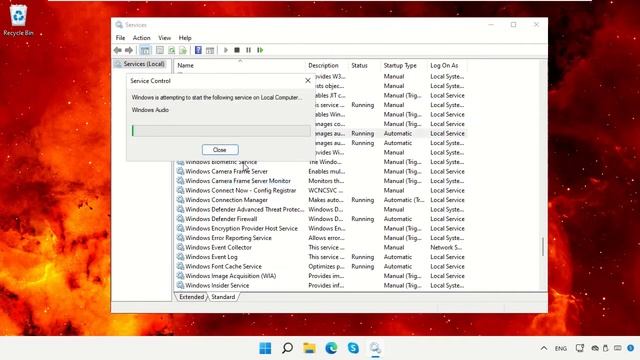The height and width of the screenshot is (360, 640).
Task: Open taskbar Search magnifier
Action: [x=287, y=348]
